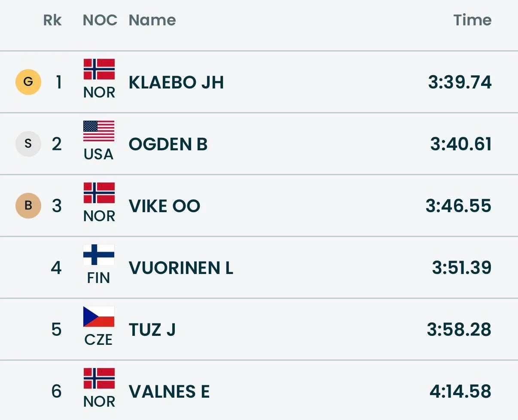
Task: Click the bronze medal B badge
Action: point(28,205)
